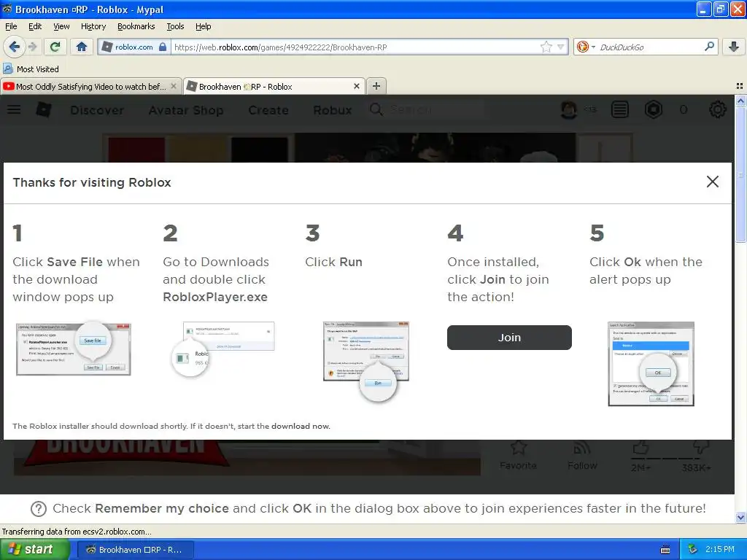Click the thumbs up like icon
Screen dimensions: 747x560
point(640,447)
